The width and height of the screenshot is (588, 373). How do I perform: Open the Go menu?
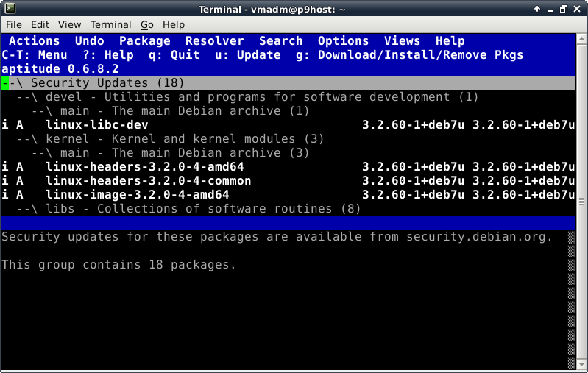147,25
